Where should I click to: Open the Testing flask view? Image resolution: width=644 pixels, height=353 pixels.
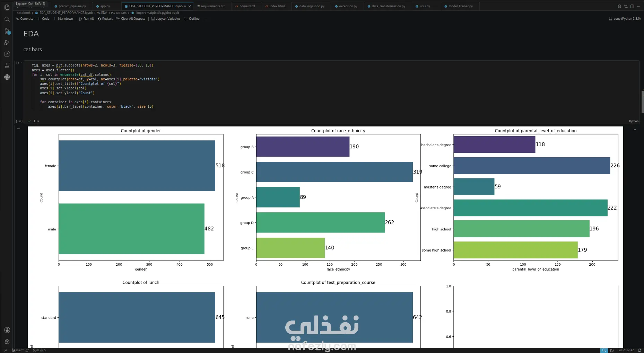(x=7, y=65)
